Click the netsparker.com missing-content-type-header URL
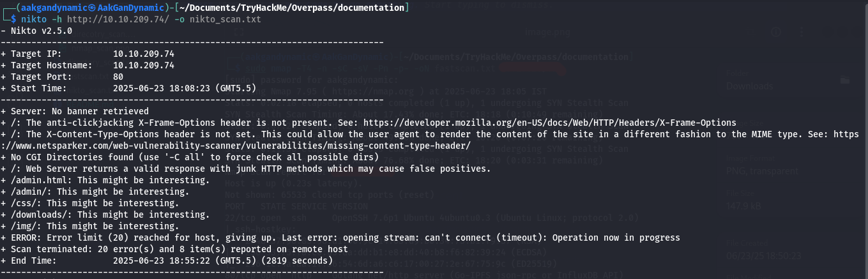 tap(236, 146)
